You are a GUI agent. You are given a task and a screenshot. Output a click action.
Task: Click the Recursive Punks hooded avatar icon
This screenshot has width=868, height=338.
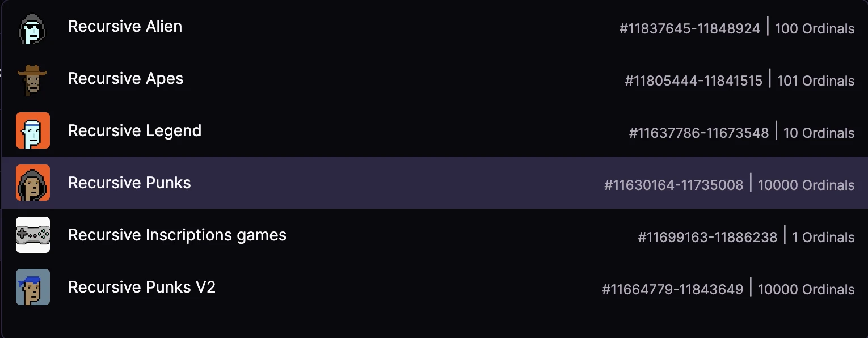(32, 183)
